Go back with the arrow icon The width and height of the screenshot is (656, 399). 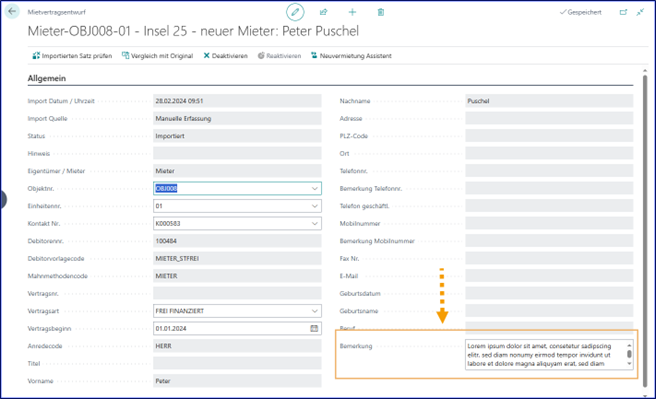click(x=12, y=11)
